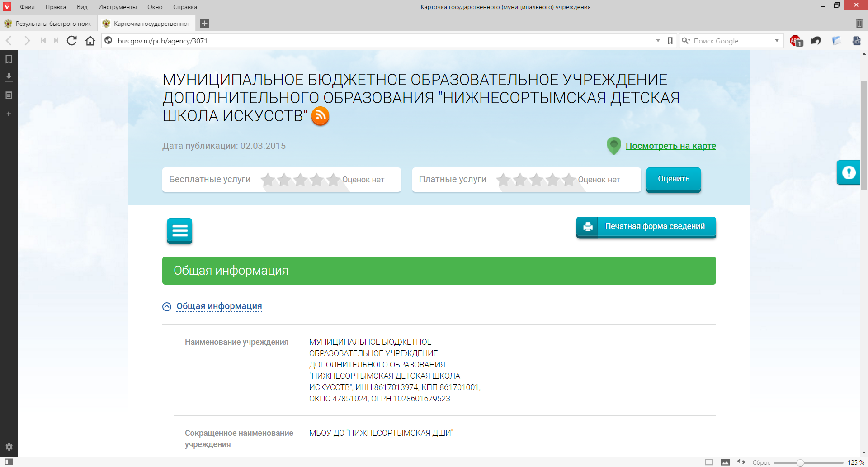The height and width of the screenshot is (467, 868).
Task: Open the Downloads side panel
Action: click(x=9, y=77)
